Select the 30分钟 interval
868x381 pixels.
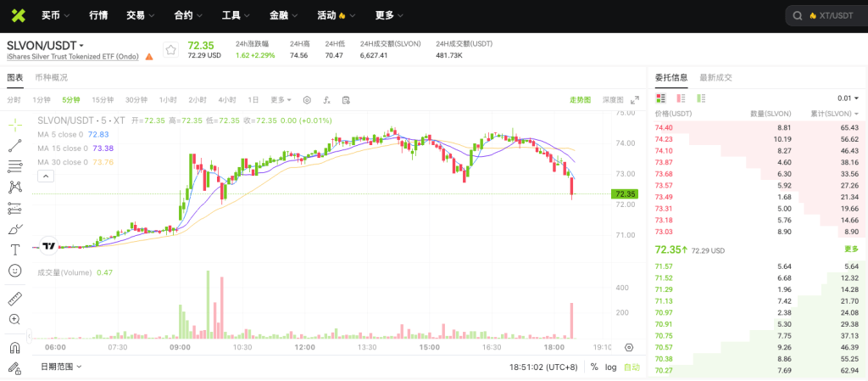click(136, 100)
